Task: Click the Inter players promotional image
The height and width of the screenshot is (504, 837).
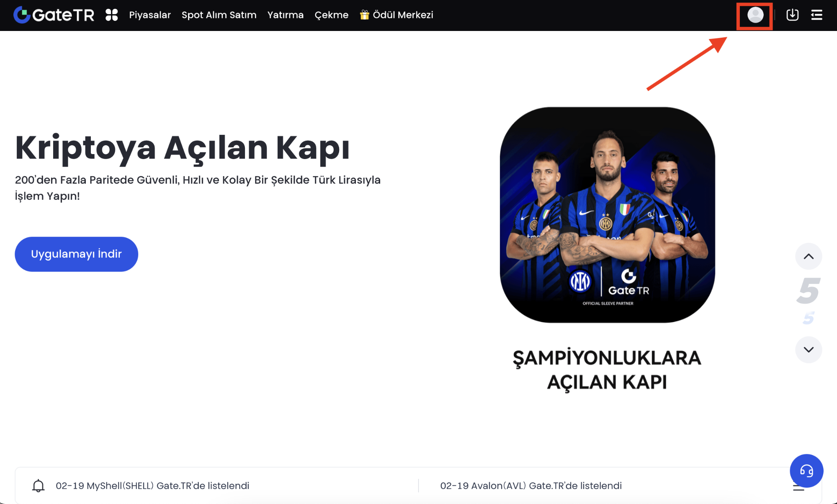Action: (x=608, y=215)
